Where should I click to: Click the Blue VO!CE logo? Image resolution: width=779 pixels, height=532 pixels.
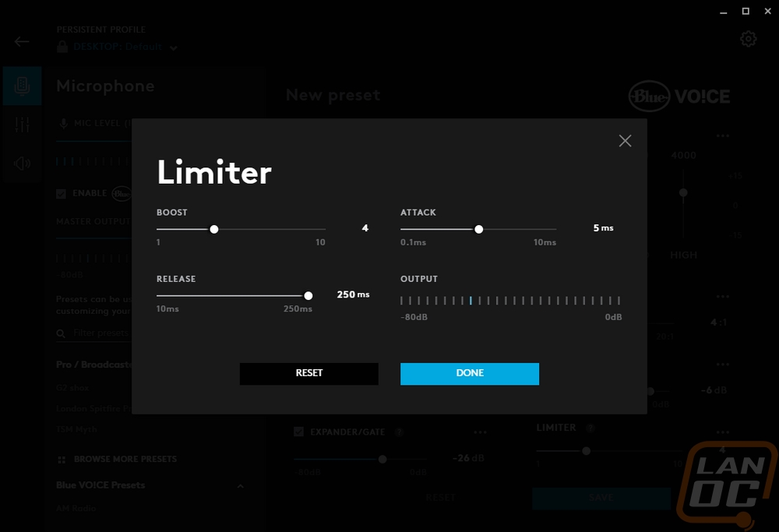(679, 96)
